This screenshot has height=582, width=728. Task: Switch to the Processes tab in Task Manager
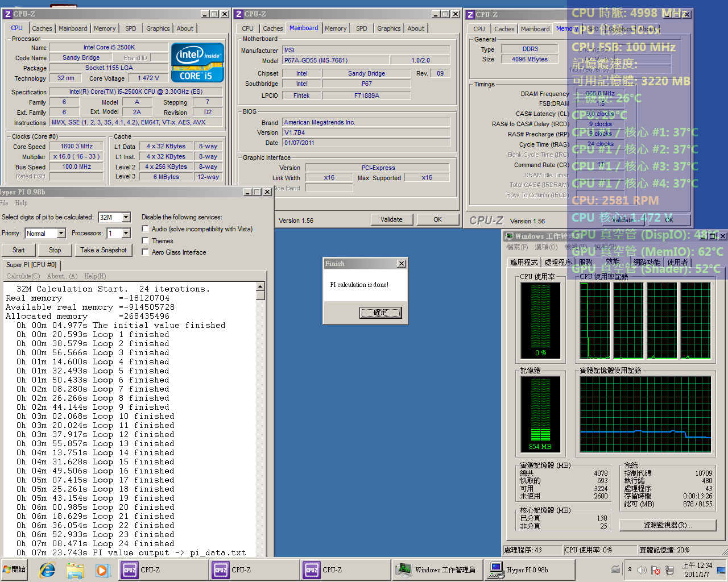[558, 263]
